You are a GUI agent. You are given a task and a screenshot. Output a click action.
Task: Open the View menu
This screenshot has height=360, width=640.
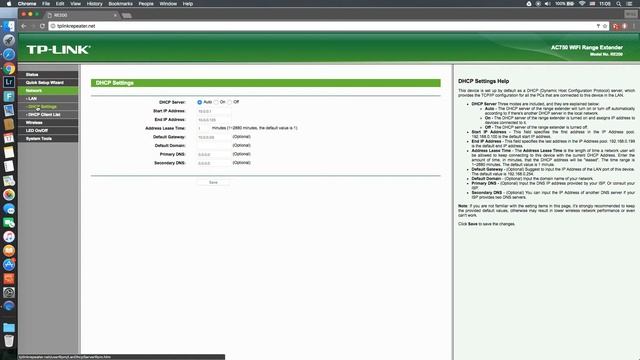(x=76, y=4)
